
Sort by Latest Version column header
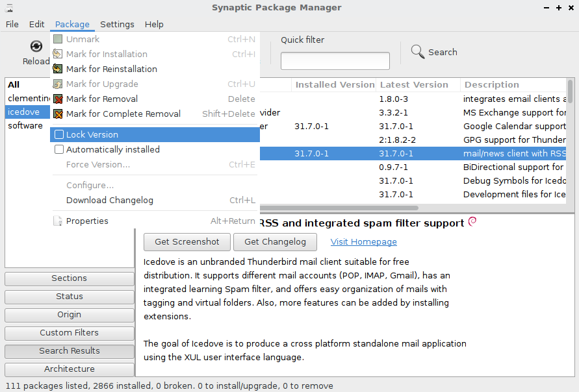(x=418, y=85)
